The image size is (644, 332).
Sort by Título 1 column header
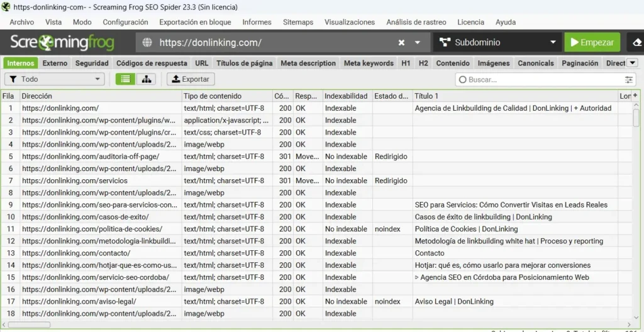pyautogui.click(x=515, y=96)
